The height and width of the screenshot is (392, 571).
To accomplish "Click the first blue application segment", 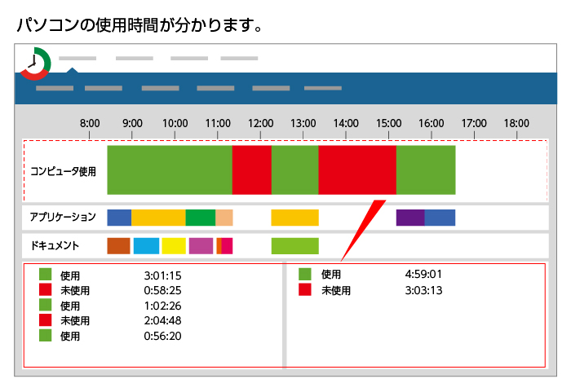I will coord(119,218).
